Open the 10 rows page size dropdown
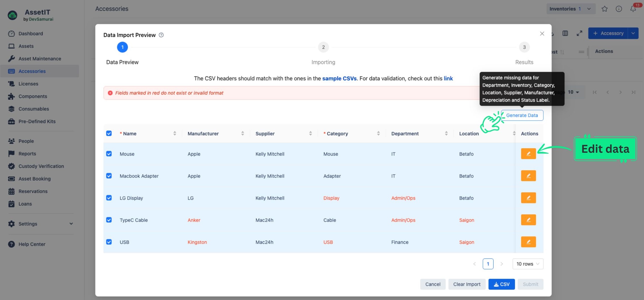This screenshot has height=300, width=644. (528, 264)
